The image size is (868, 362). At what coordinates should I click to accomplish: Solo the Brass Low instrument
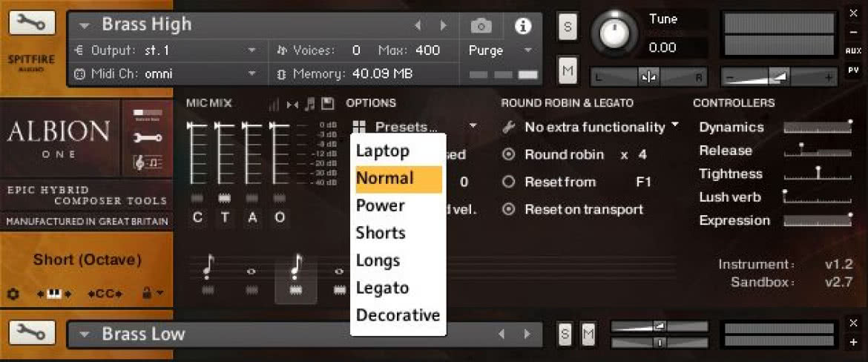coord(565,334)
